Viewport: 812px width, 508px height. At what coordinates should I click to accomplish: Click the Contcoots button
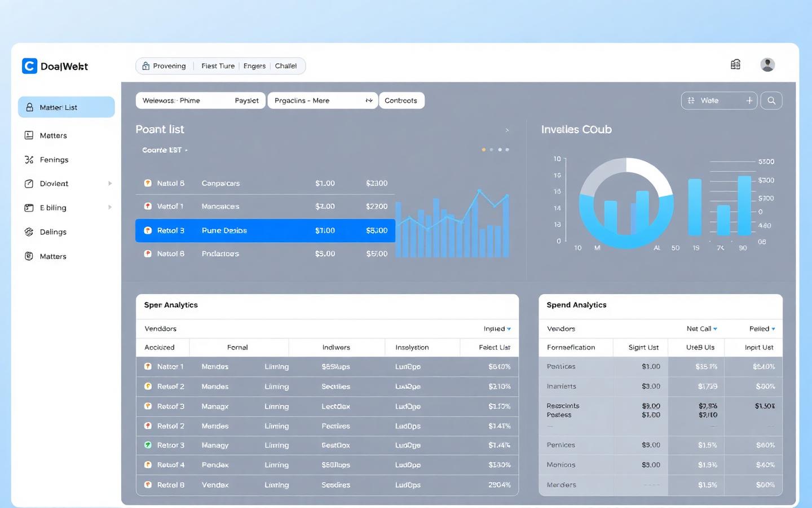401,100
